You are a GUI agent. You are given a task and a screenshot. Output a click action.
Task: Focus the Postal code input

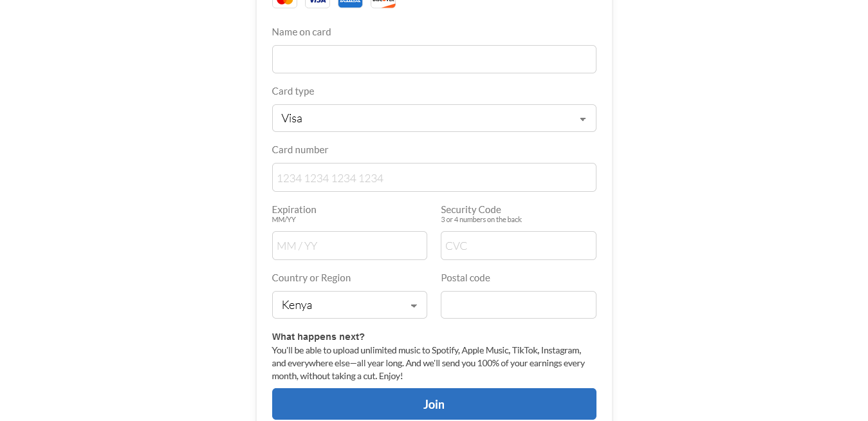pyautogui.click(x=518, y=305)
